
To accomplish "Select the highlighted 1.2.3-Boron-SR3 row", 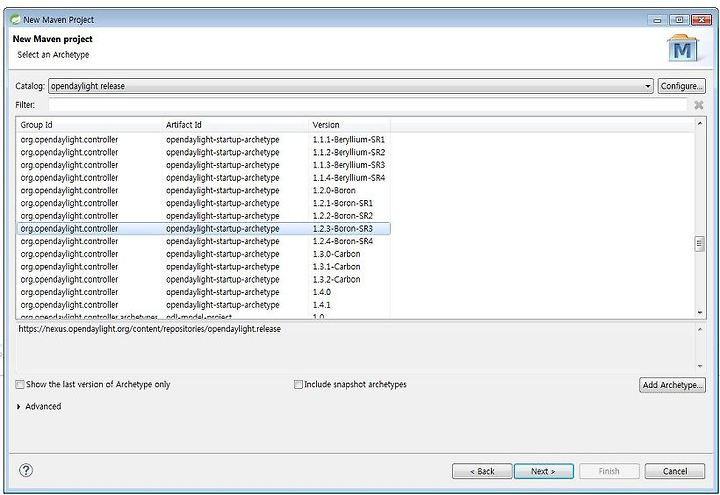I will click(x=203, y=229).
